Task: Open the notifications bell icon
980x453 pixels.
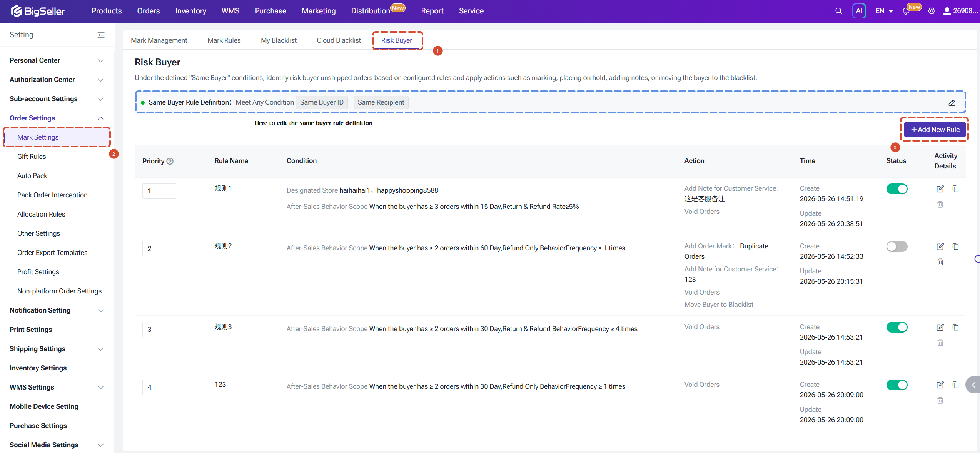Action: (x=905, y=11)
